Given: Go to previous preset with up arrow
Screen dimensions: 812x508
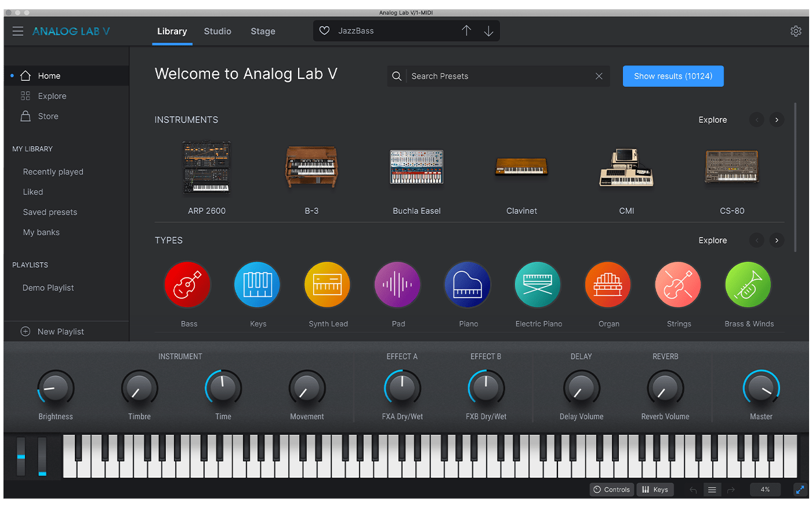Looking at the screenshot, I should tap(466, 31).
